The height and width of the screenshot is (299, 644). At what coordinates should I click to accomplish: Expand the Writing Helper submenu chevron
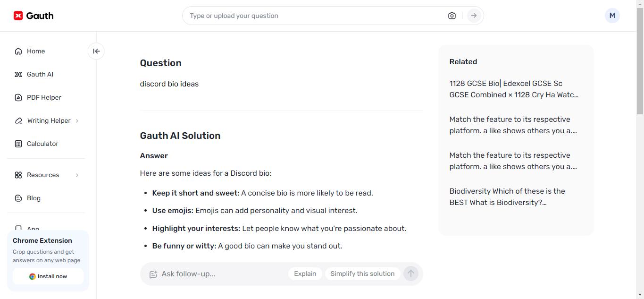77,121
